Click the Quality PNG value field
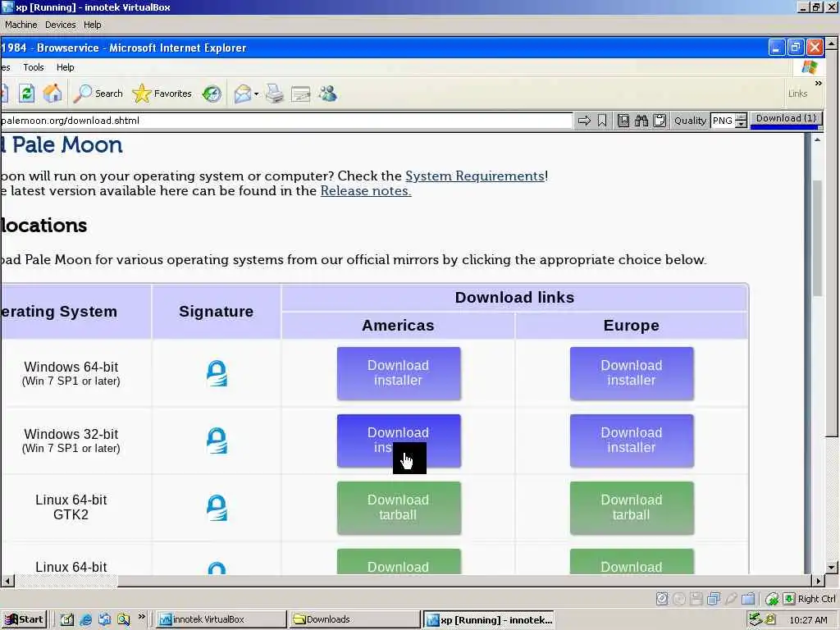This screenshot has width=840, height=630. (x=722, y=121)
